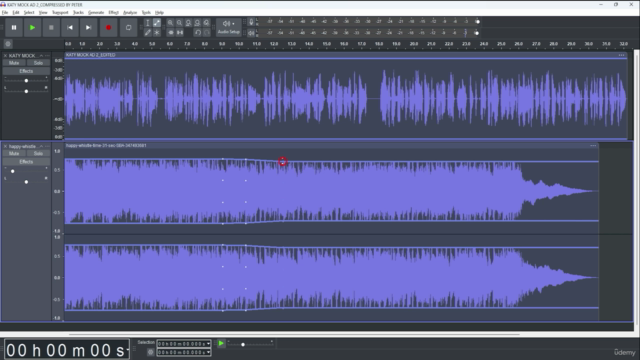This screenshot has height=360, width=640.
Task: Collapse the happy-whistle track
Action: (41, 146)
